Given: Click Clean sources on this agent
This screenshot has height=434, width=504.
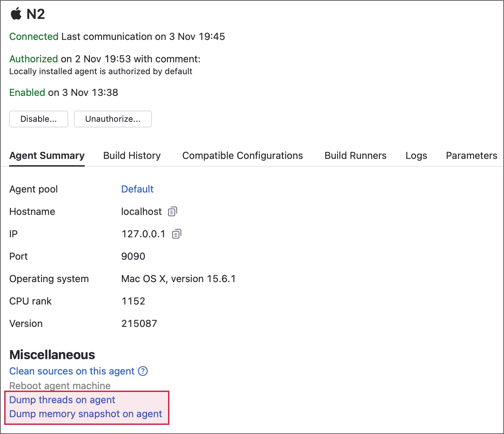Looking at the screenshot, I should pyautogui.click(x=72, y=371).
